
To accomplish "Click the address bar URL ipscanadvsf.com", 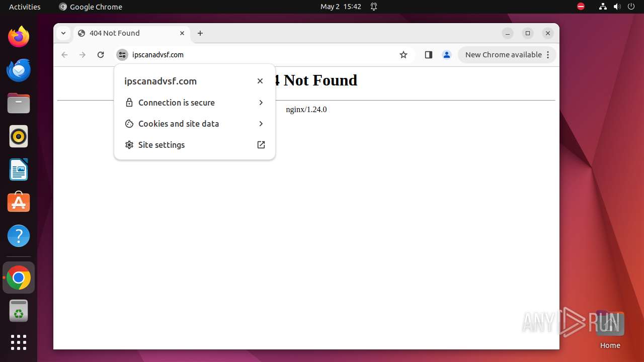I will (158, 55).
